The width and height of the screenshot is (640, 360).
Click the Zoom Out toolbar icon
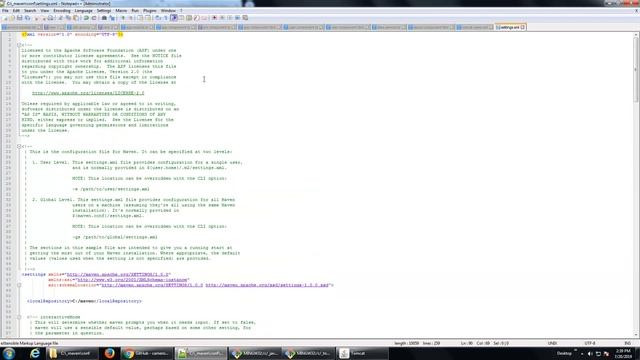pyautogui.click(x=131, y=18)
